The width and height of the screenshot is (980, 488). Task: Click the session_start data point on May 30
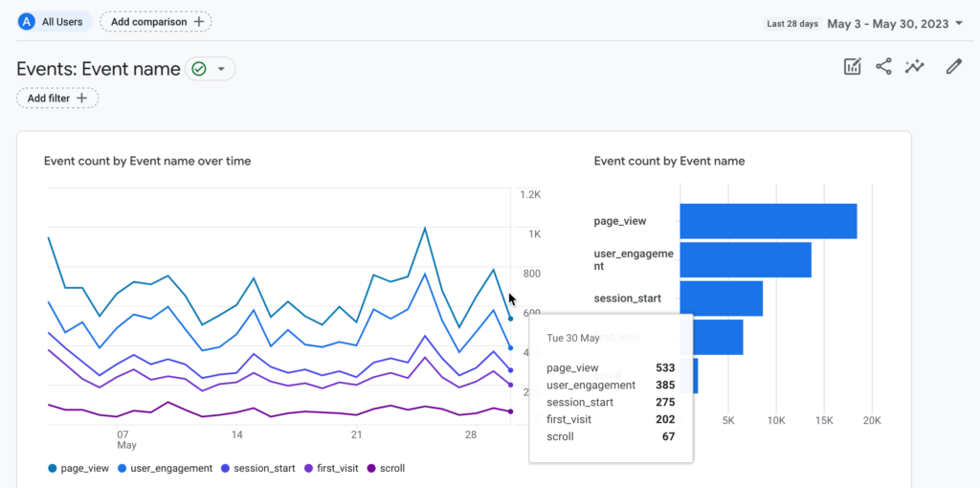pyautogui.click(x=511, y=370)
